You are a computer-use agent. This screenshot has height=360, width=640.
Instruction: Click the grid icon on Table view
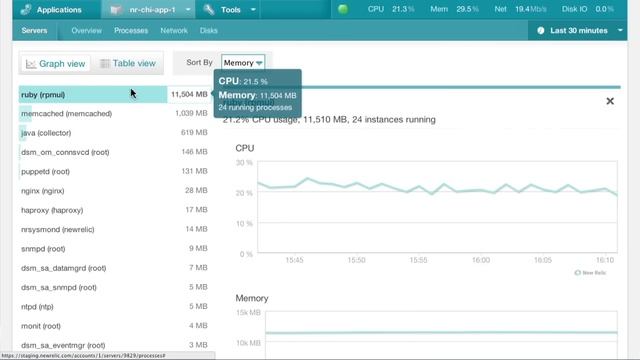[x=105, y=63]
